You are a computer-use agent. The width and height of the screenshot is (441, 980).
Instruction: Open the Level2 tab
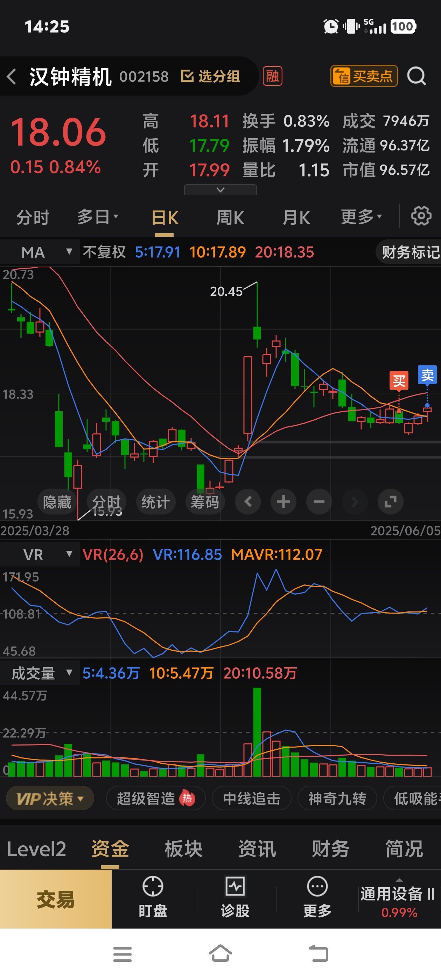point(36,849)
